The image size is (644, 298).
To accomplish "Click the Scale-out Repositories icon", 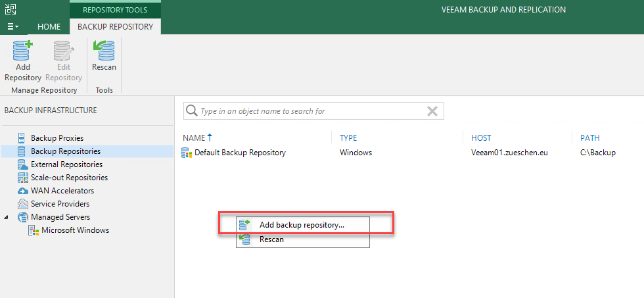I will [x=22, y=178].
